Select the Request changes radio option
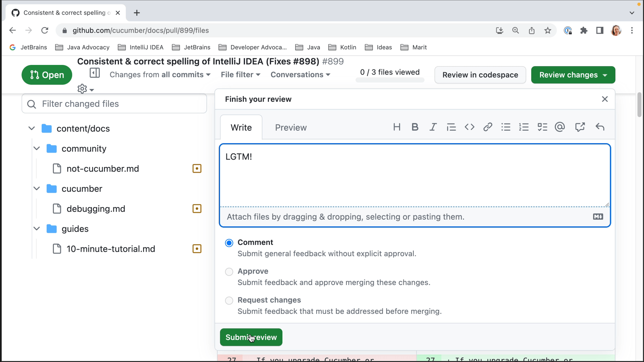 (229, 300)
